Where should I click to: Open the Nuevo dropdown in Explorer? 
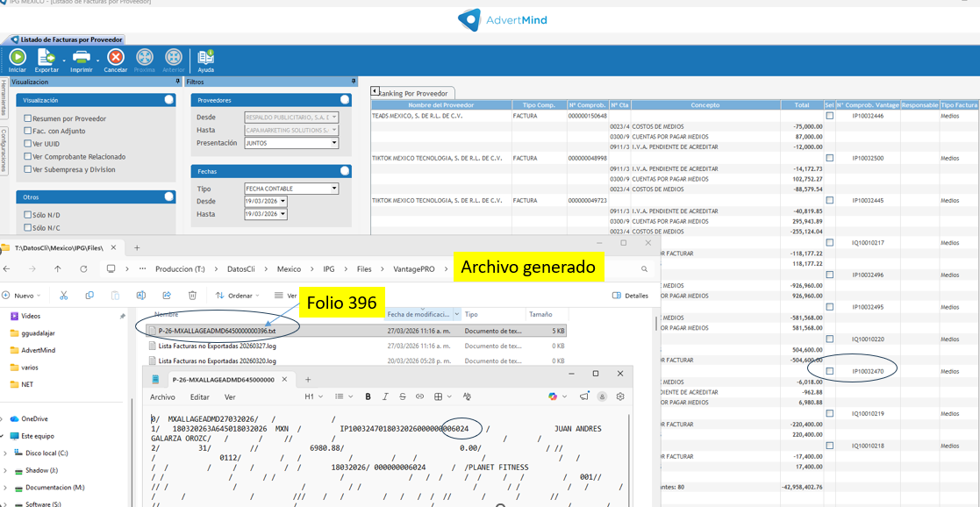[x=23, y=295]
